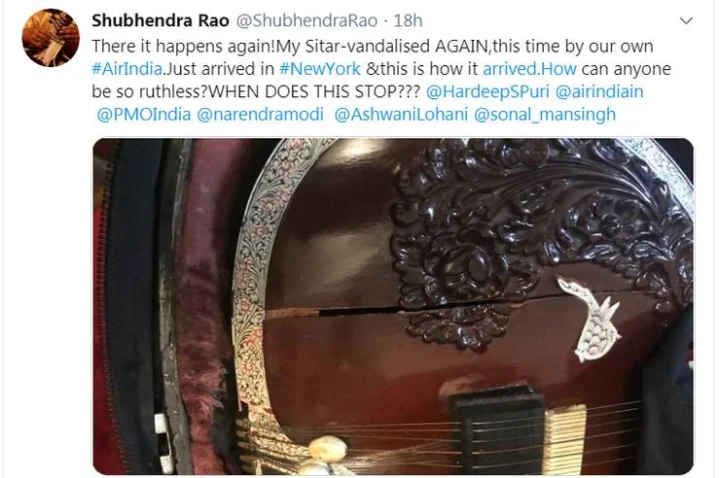This screenshot has height=478, width=720.
Task: Follow the arrived.How link
Action: tap(529, 69)
